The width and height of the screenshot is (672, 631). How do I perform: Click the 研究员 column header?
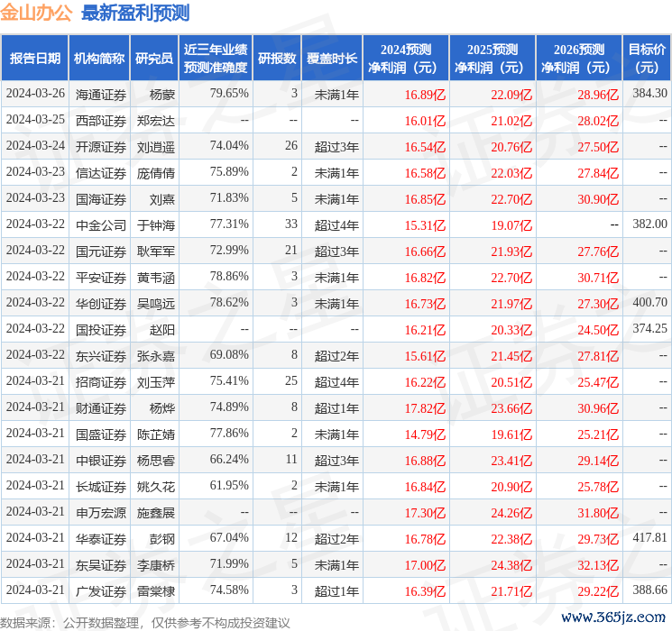click(154, 59)
